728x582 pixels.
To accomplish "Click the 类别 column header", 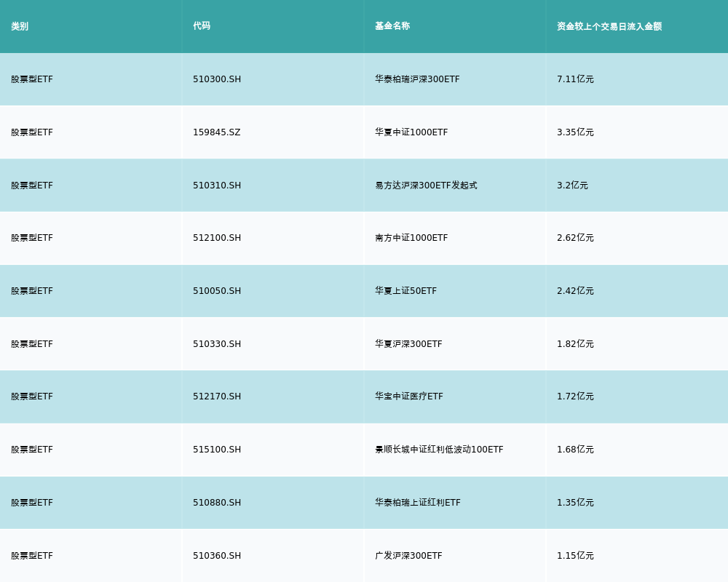I will 20,26.
